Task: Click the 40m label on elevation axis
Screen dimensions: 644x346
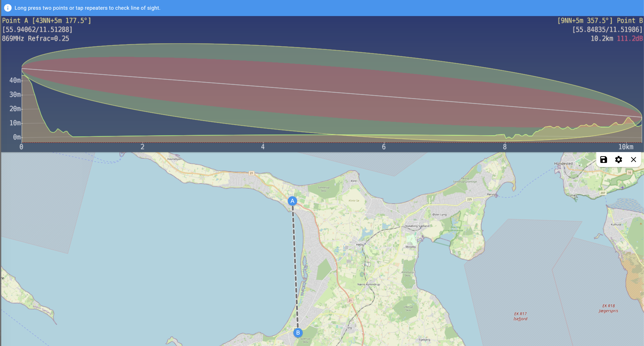Action: pos(15,80)
